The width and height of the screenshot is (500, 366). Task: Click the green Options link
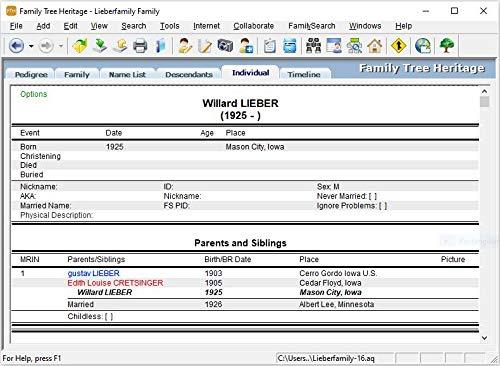click(34, 94)
